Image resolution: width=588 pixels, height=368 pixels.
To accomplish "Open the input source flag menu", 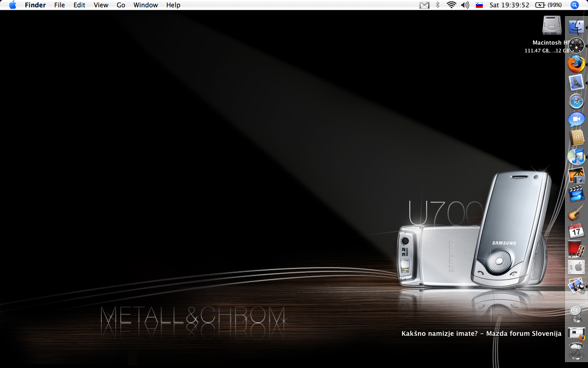I will pyautogui.click(x=479, y=5).
